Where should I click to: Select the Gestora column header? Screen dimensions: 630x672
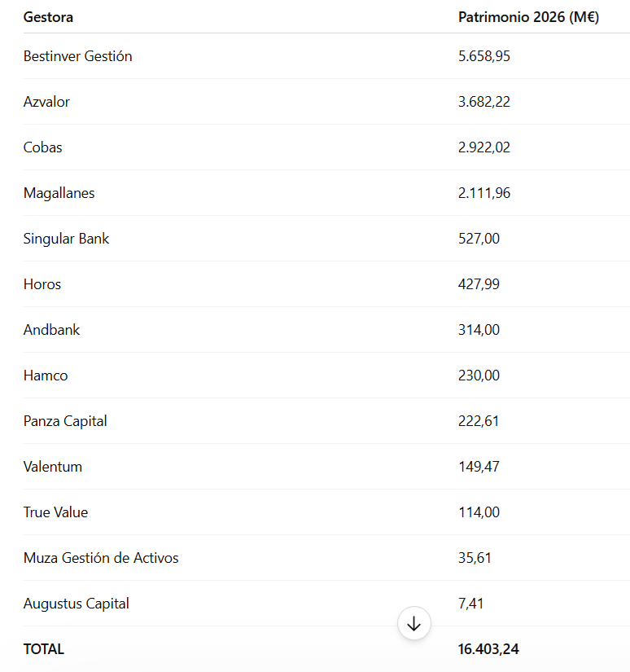point(48,17)
